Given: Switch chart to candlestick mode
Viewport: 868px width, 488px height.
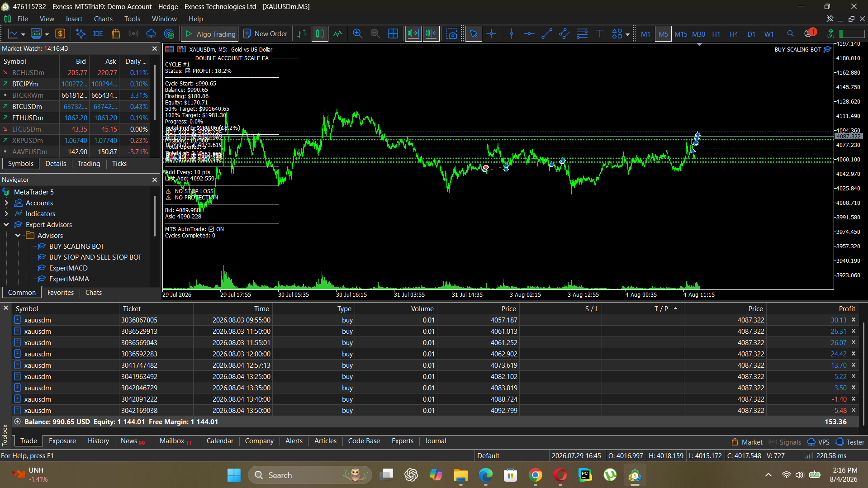Looking at the screenshot, I should coord(320,33).
